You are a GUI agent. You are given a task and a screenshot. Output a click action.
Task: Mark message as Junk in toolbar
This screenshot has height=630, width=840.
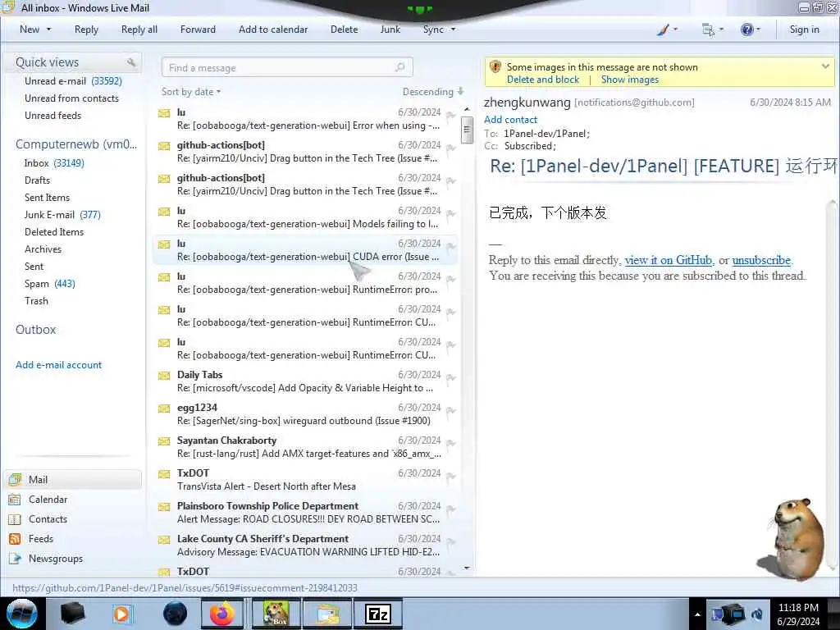[390, 30]
